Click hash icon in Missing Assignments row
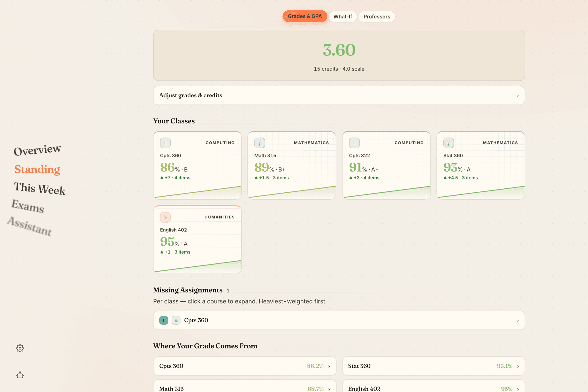Image resolution: width=588 pixels, height=392 pixels. coord(176,320)
